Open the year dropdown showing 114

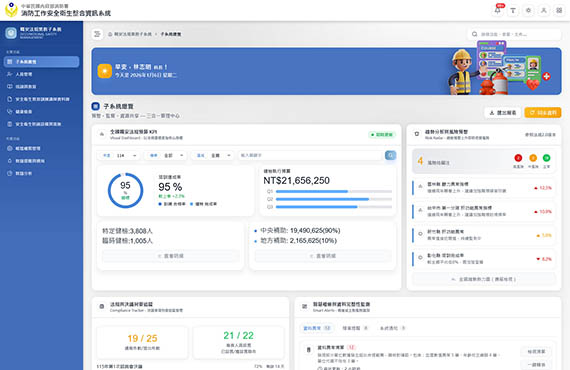tap(119, 155)
